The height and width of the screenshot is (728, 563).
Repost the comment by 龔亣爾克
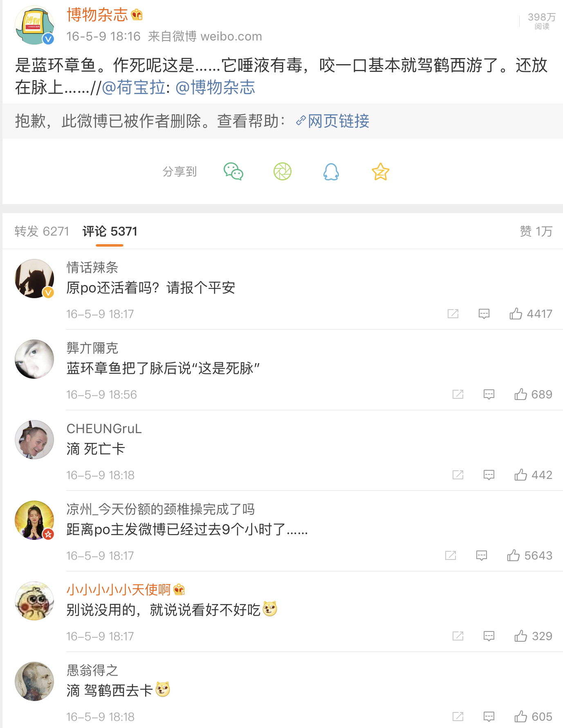click(x=458, y=394)
